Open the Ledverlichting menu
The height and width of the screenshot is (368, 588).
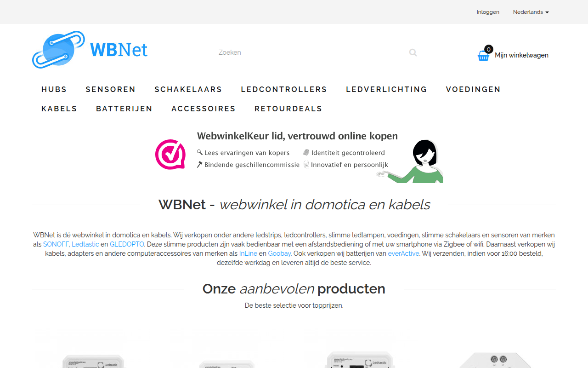386,89
